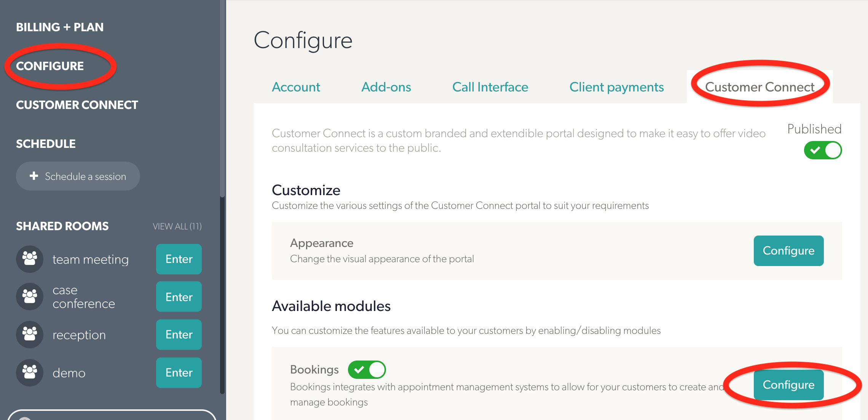Select the Client payments tab

click(x=616, y=87)
